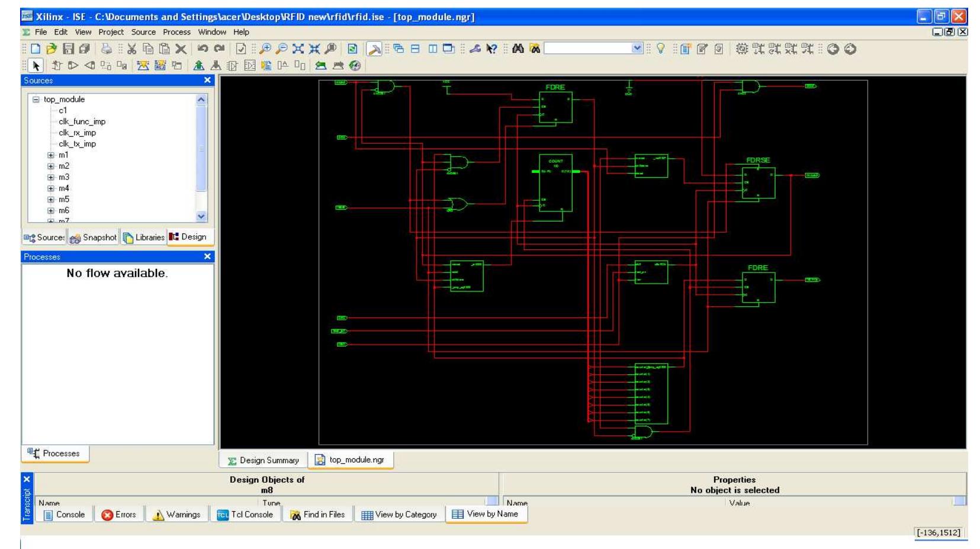Click the Zoom to Box icon
Screen dimensions: 980x549
330,49
